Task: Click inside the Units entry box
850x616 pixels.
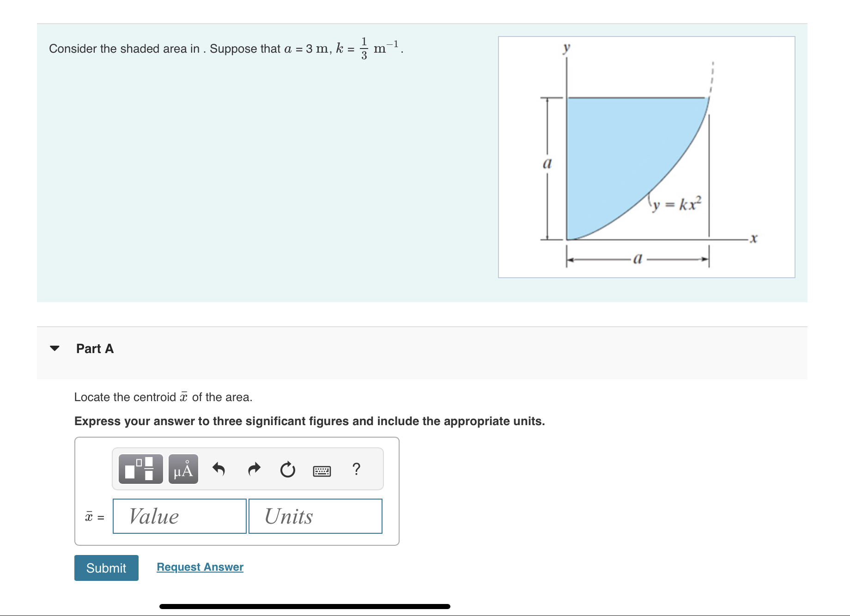Action: (x=315, y=516)
